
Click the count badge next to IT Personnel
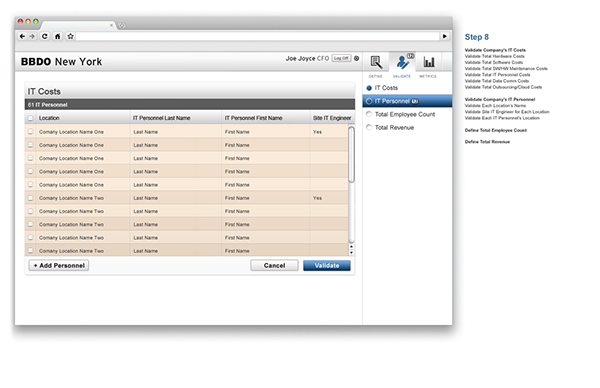415,101
